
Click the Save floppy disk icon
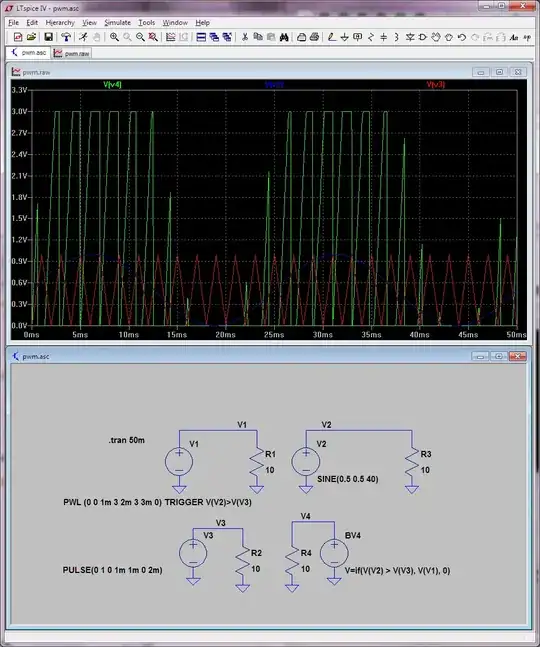point(48,37)
